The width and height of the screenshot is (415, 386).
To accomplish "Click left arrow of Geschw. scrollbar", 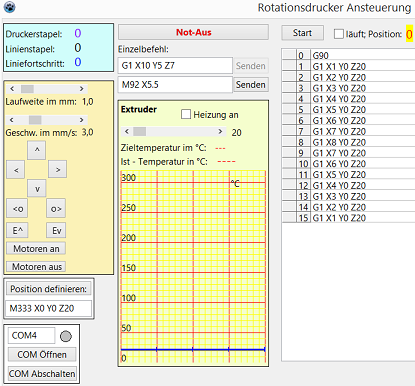I will click(12, 120).
